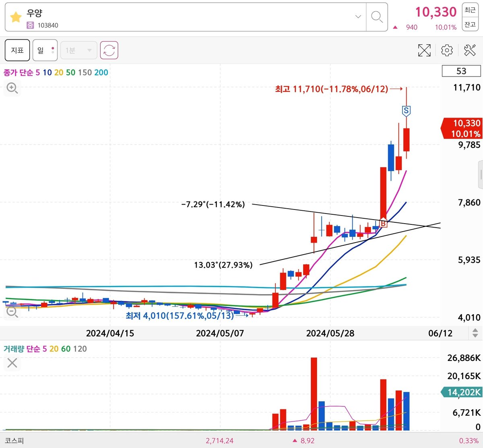Open chart settings gear
Screen dimensions: 483x448
[447, 50]
